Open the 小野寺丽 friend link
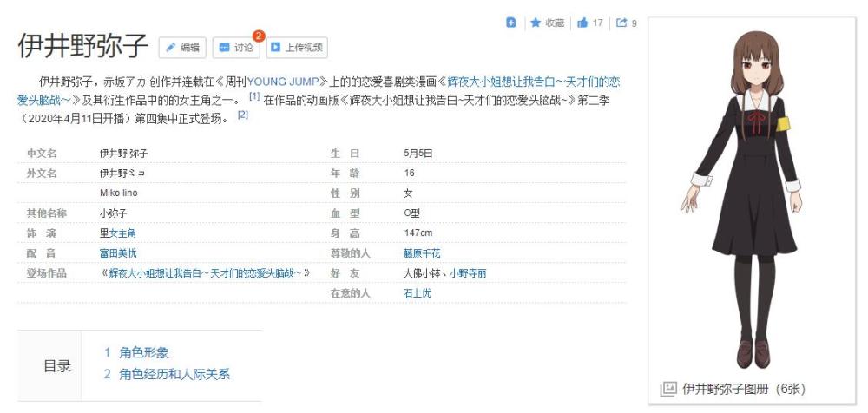Viewport: 868px width, 413px height. point(468,273)
